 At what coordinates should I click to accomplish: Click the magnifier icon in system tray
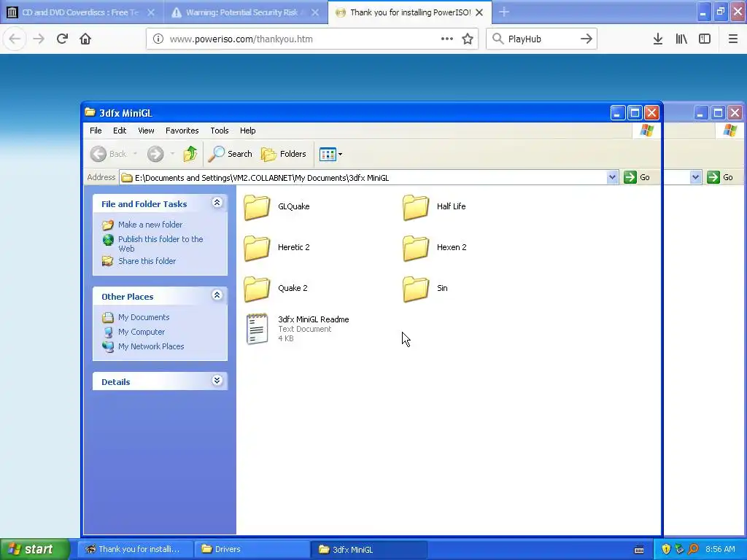pyautogui.click(x=693, y=549)
